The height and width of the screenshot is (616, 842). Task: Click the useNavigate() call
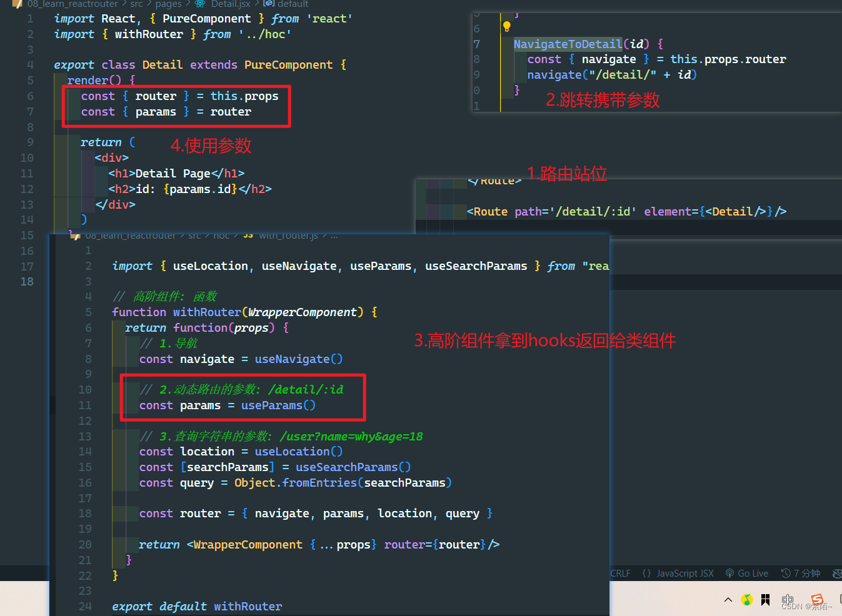click(299, 359)
